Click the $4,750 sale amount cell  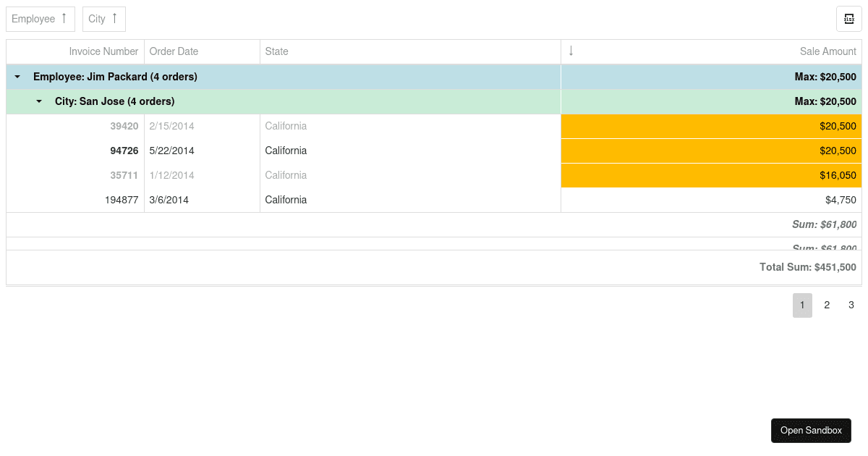coord(841,200)
